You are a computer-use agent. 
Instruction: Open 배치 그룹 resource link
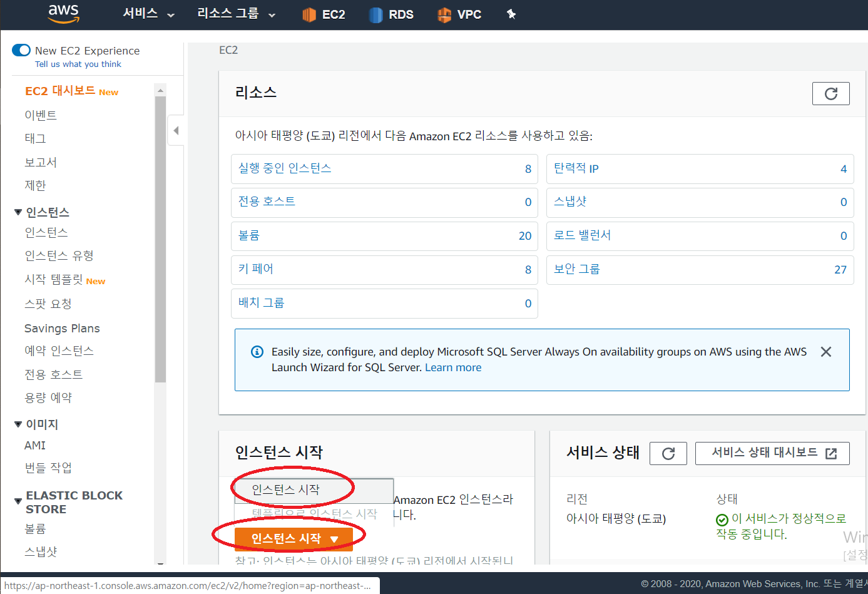coord(261,302)
